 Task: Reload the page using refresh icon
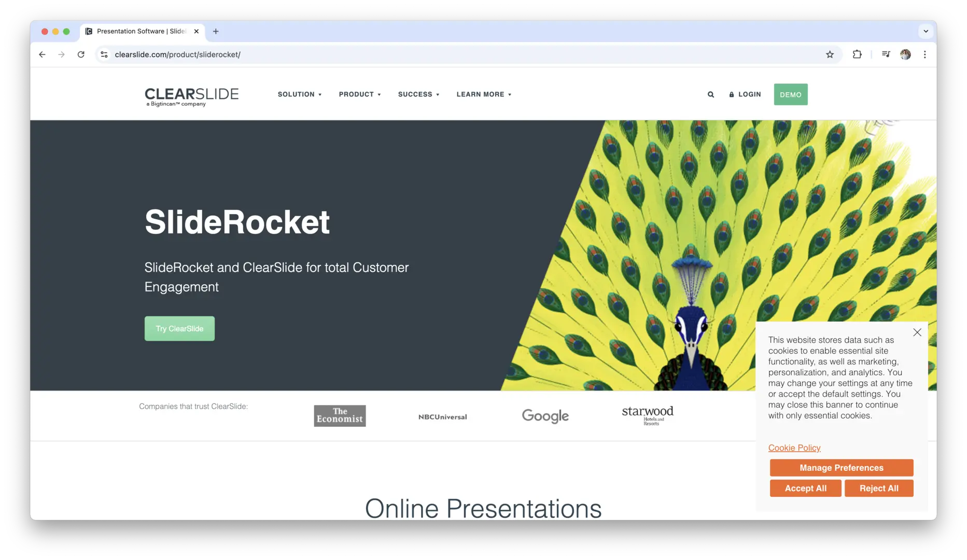[81, 54]
